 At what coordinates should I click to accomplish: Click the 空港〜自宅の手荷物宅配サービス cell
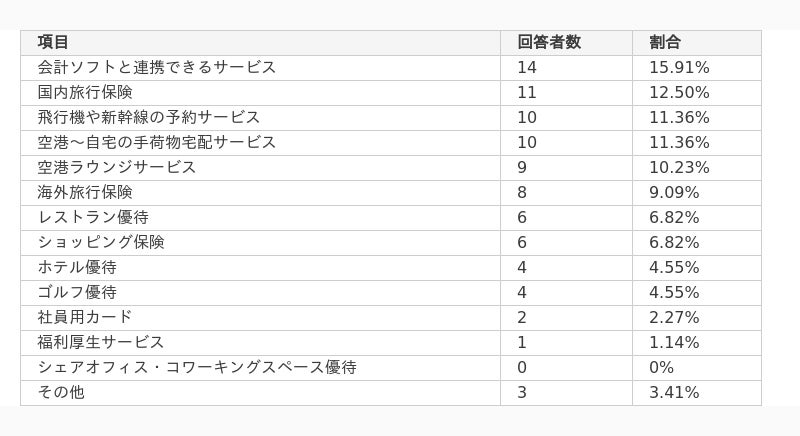pos(260,143)
